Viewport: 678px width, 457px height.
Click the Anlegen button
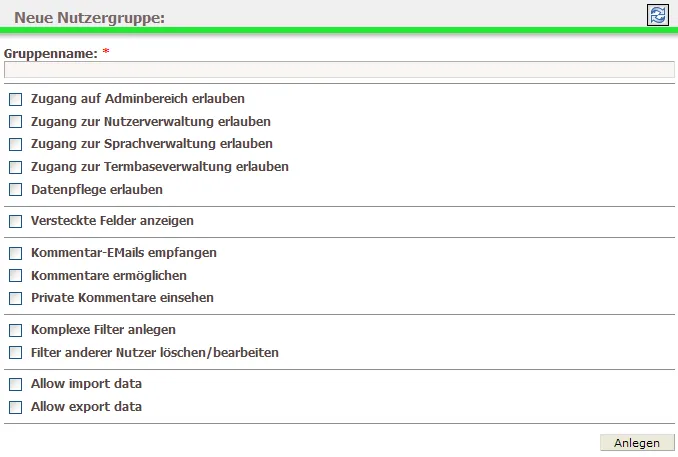pos(637,443)
